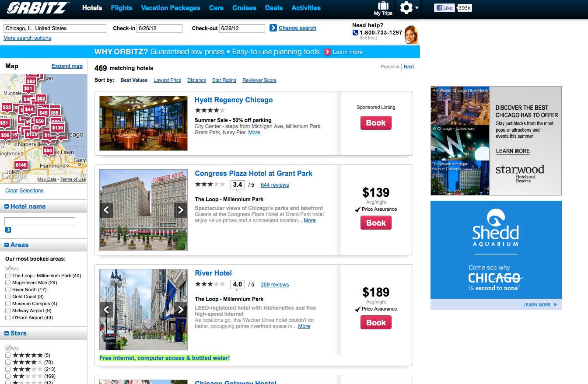Sort results by Distance

(x=196, y=80)
